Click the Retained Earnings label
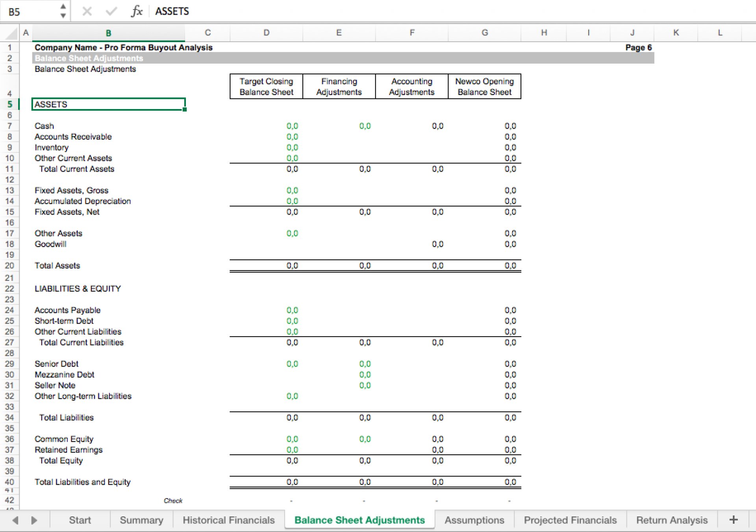756x532 pixels. (69, 450)
